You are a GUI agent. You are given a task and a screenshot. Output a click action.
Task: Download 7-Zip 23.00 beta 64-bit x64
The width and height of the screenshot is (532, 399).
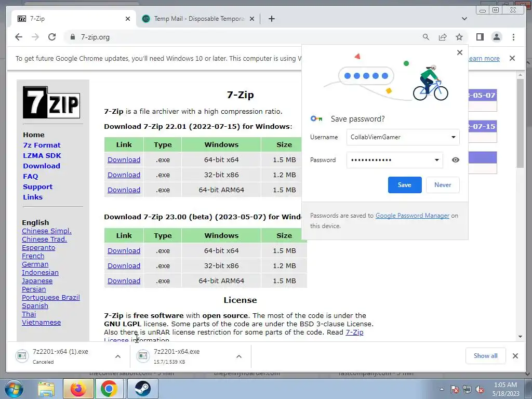[124, 251]
